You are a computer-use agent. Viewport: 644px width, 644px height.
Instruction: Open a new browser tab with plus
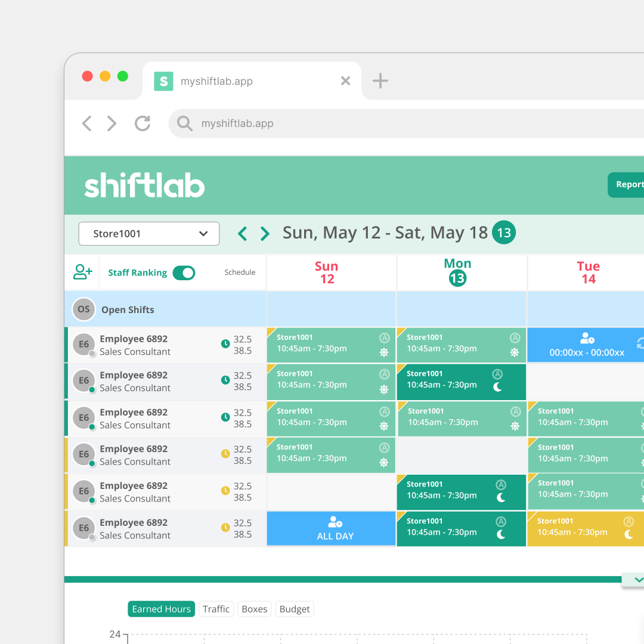click(380, 81)
